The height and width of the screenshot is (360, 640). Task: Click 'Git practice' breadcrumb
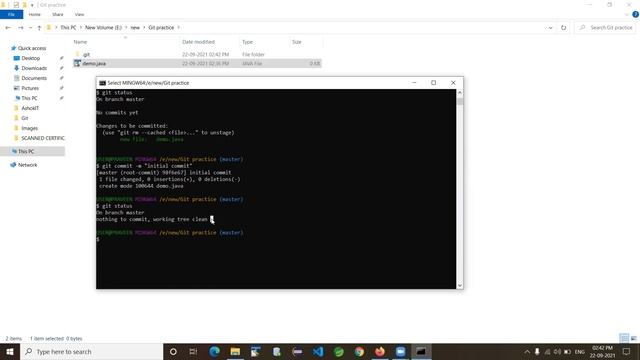tap(161, 27)
